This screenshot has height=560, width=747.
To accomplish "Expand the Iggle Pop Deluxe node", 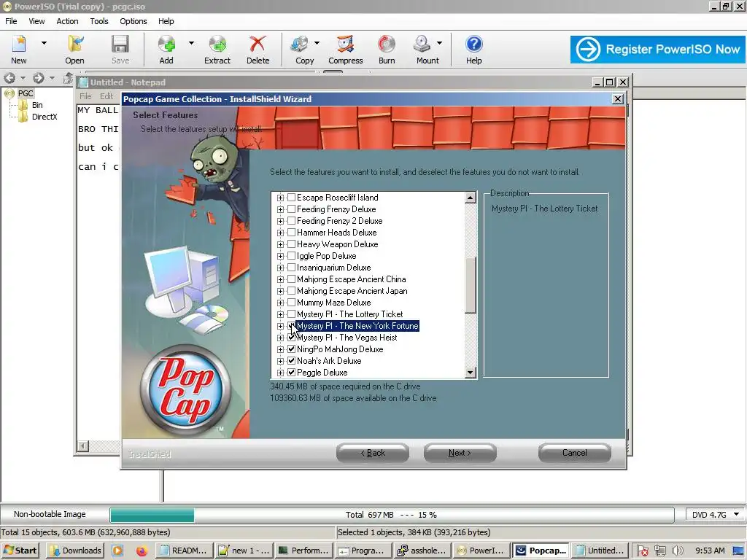I will coord(281,256).
